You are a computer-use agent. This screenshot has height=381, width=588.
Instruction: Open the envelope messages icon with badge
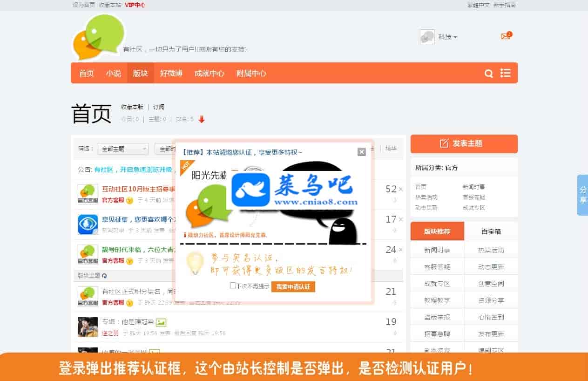(506, 36)
